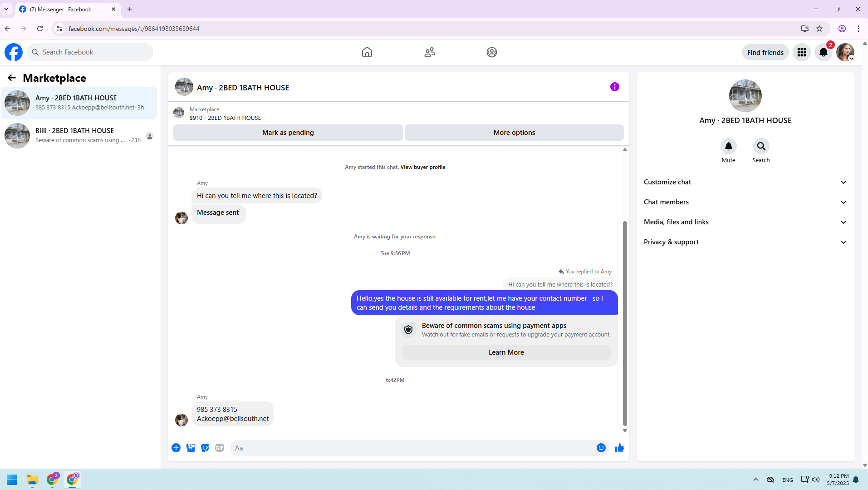Expand Privacy & support section
This screenshot has width=868, height=490.
[745, 242]
